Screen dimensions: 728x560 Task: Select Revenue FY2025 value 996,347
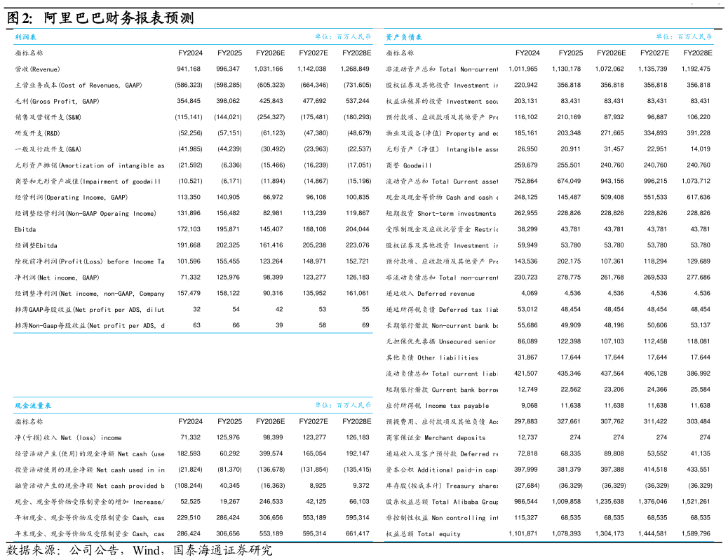pyautogui.click(x=228, y=69)
